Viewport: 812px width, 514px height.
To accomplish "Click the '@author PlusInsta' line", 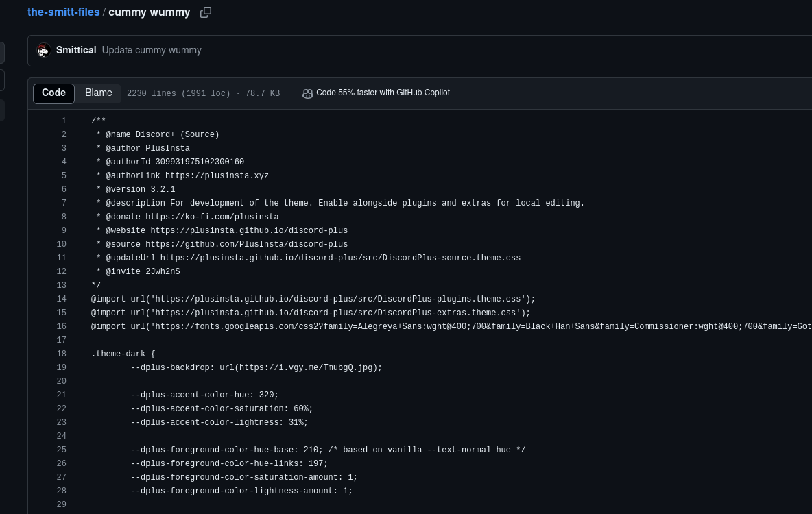I will (143, 148).
